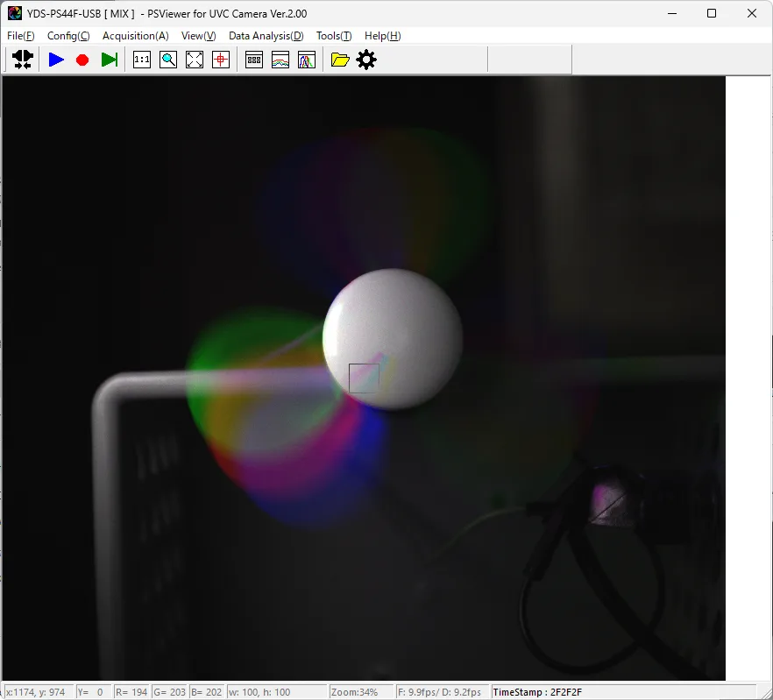The width and height of the screenshot is (773, 700).
Task: Open the View menu
Action: [x=199, y=36]
